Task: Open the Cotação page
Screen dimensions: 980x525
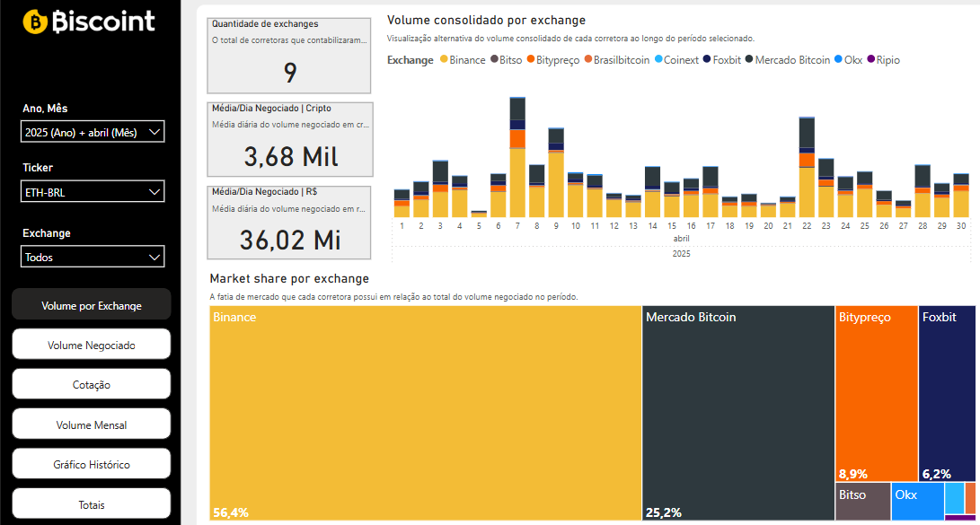Action: (92, 384)
